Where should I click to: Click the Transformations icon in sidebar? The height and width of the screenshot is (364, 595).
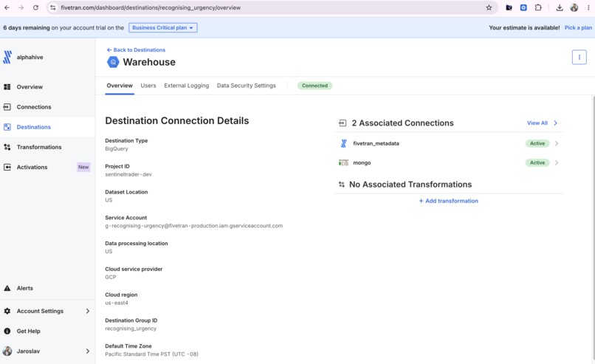coord(7,147)
